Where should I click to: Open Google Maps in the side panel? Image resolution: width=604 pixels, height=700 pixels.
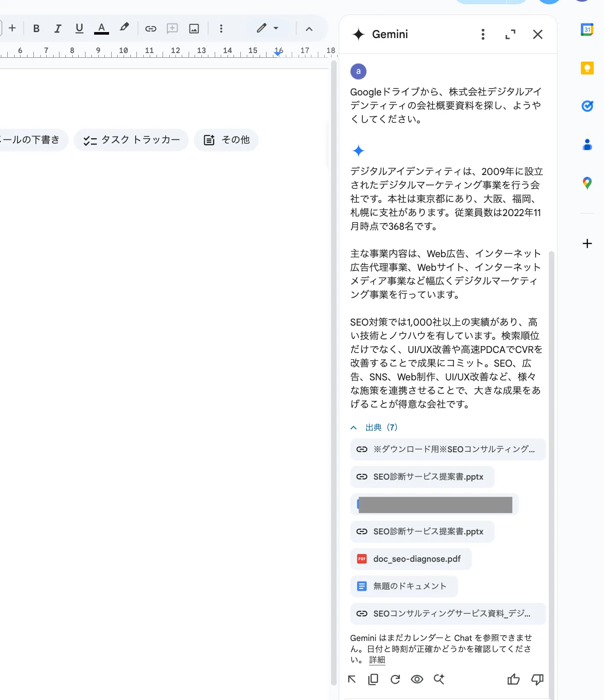click(x=587, y=183)
